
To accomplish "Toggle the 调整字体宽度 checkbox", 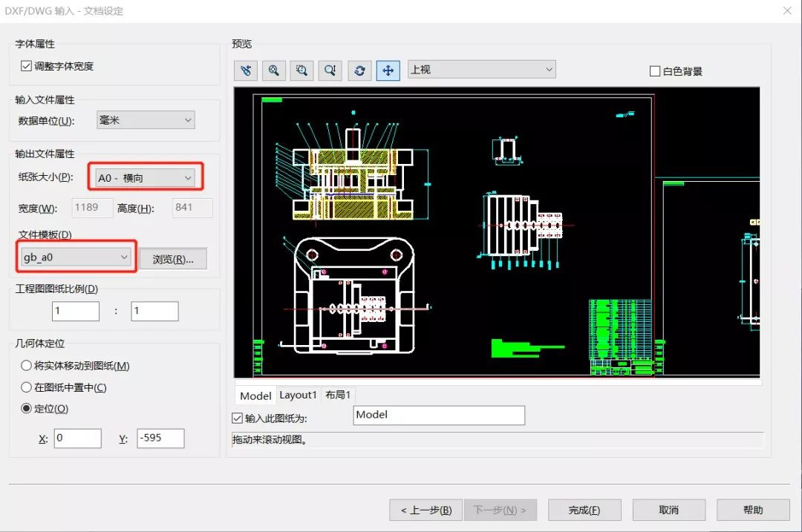I will (x=26, y=67).
